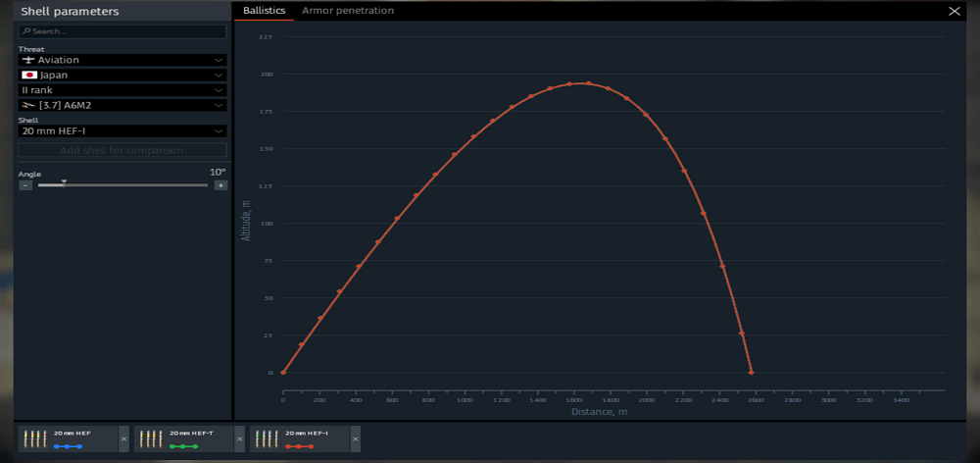Open the [3.7] A6M2 vehicle dropdown
980x463 pixels.
tap(122, 105)
